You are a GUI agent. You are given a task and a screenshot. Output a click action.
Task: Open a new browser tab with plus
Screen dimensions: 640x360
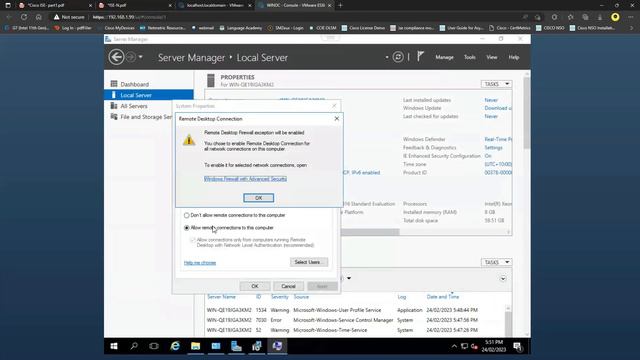click(x=340, y=5)
